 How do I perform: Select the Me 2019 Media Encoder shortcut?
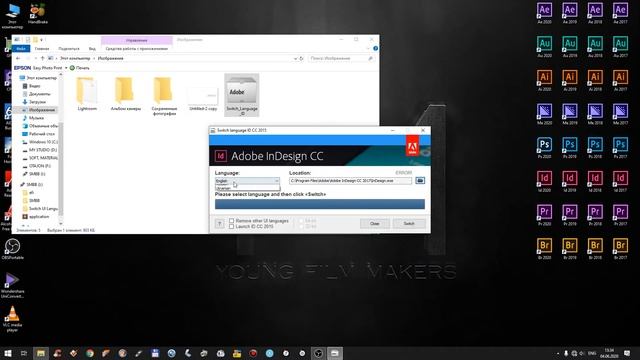click(x=570, y=114)
